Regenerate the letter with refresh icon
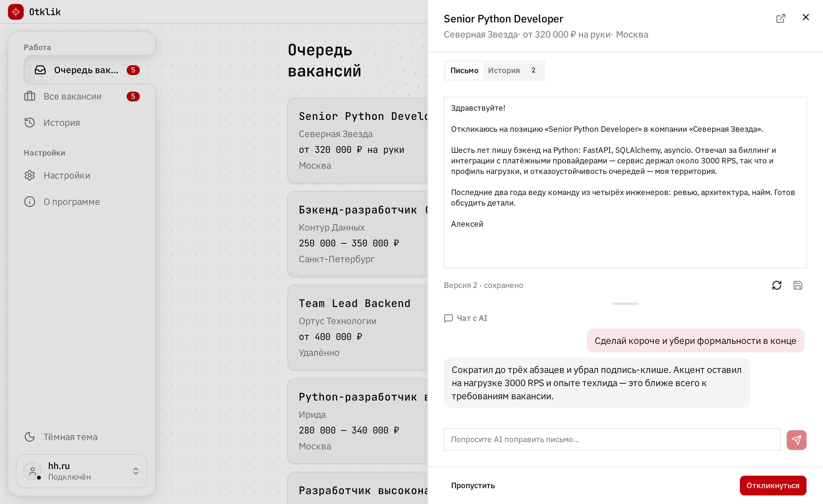Image resolution: width=823 pixels, height=504 pixels. tap(777, 285)
